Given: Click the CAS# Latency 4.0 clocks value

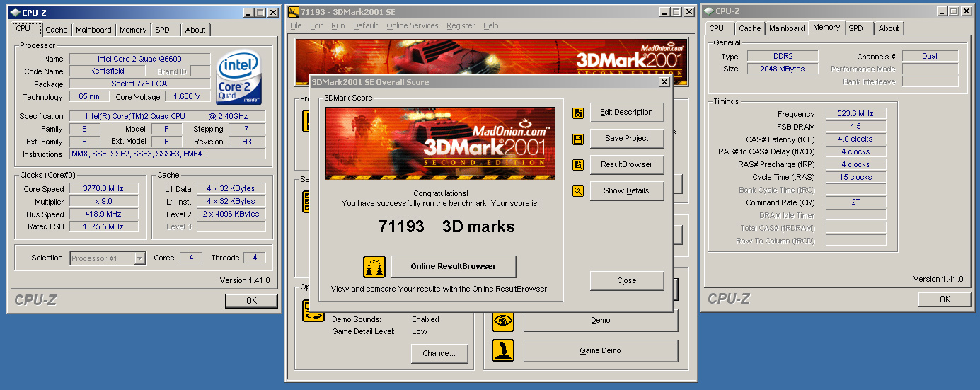Looking at the screenshot, I should pyautogui.click(x=855, y=139).
